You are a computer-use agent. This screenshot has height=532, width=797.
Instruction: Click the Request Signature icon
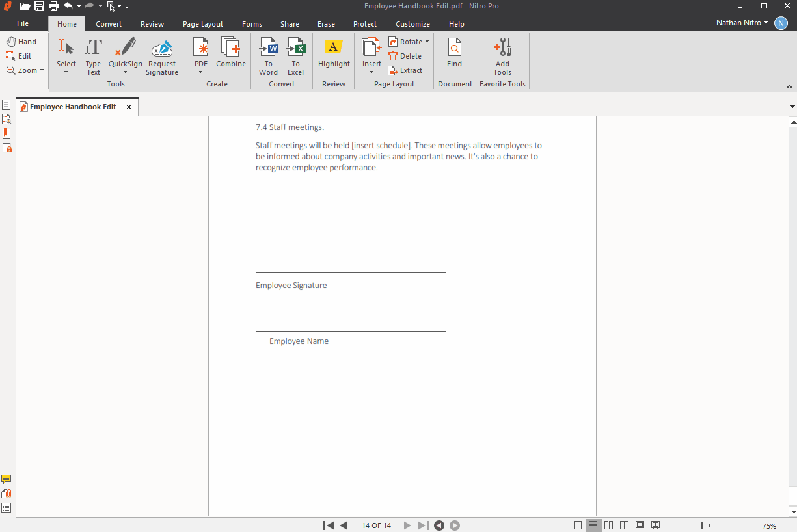pyautogui.click(x=162, y=56)
